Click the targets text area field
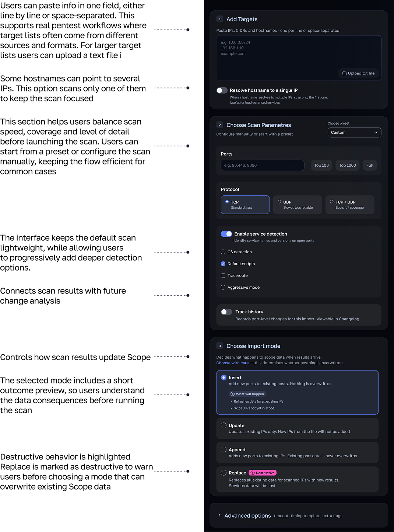The width and height of the screenshot is (394, 532). coord(299,58)
